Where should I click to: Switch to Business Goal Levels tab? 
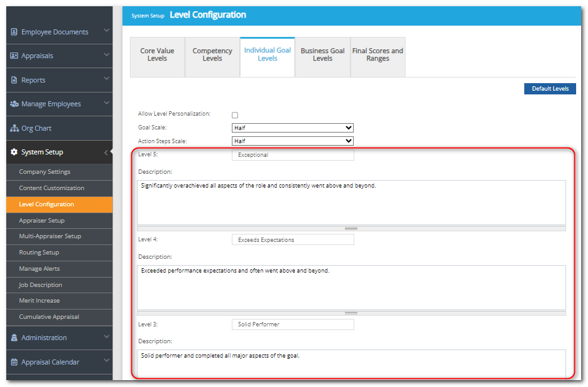click(322, 57)
